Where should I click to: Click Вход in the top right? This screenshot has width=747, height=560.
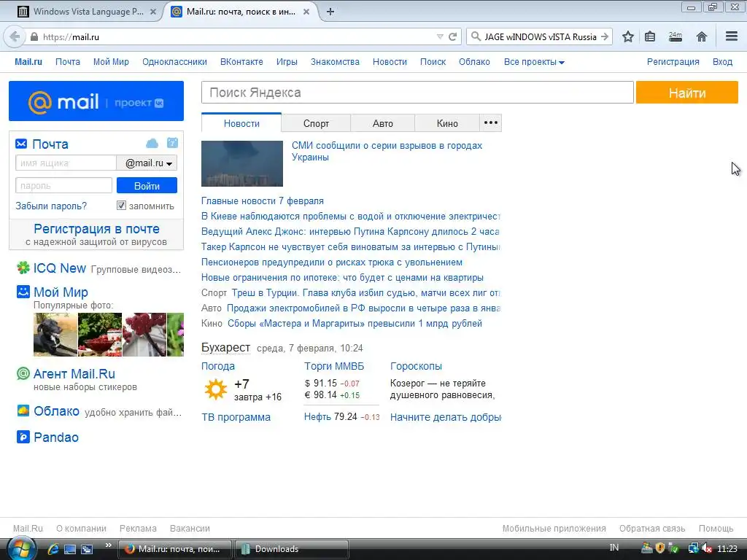point(722,62)
